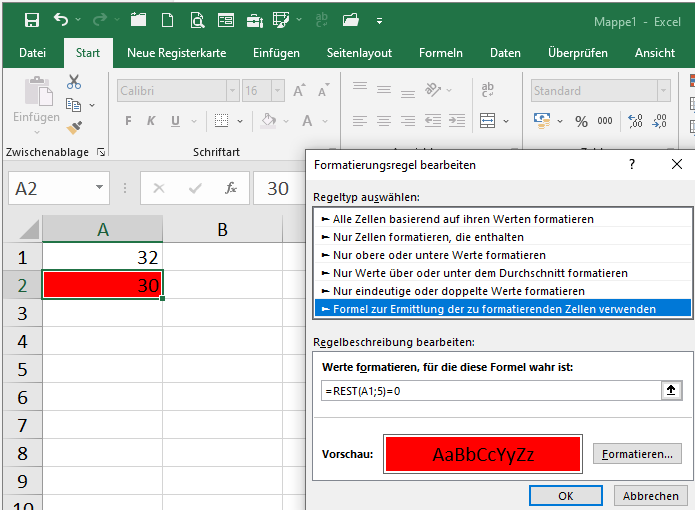
Task: Click the Format Painter brush icon
Action: point(74,127)
